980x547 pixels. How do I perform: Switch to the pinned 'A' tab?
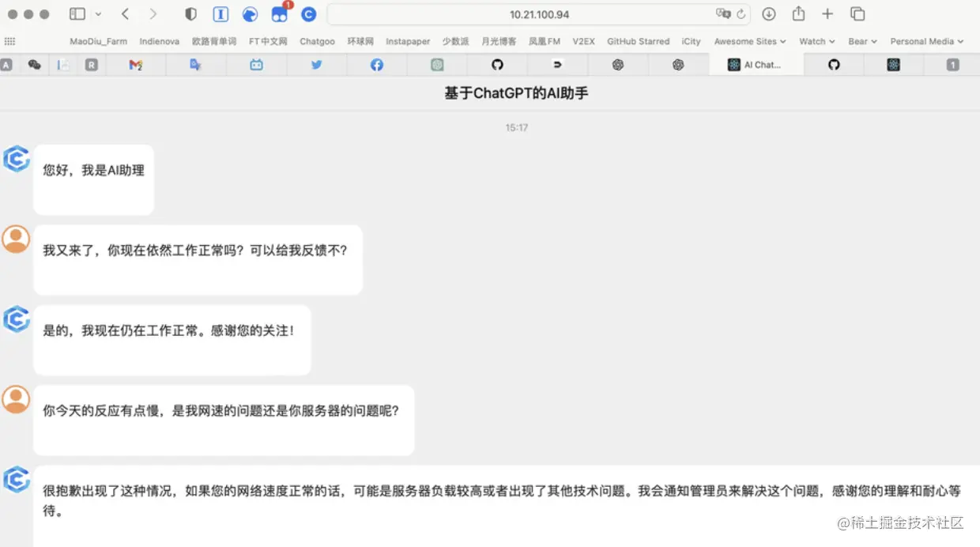[6, 65]
